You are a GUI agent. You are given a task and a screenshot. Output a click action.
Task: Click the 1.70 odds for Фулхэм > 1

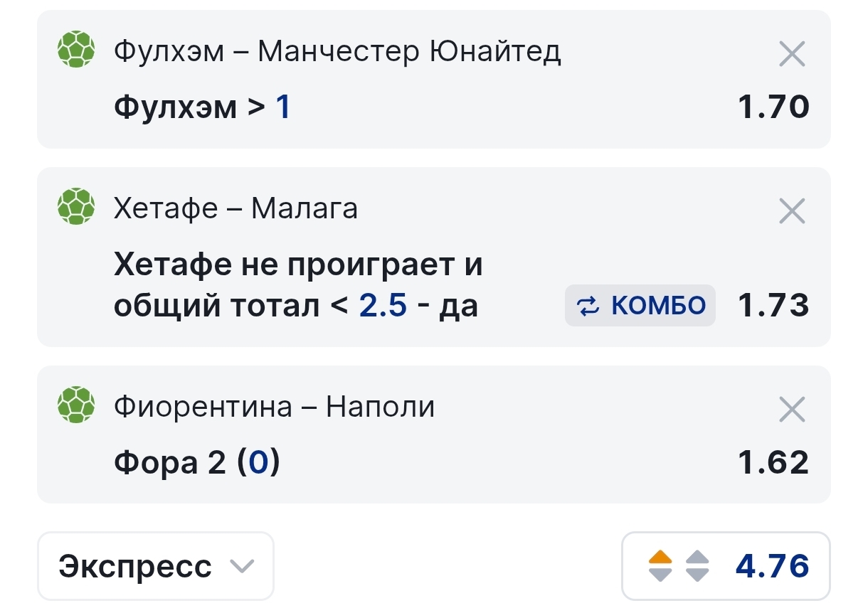point(773,107)
